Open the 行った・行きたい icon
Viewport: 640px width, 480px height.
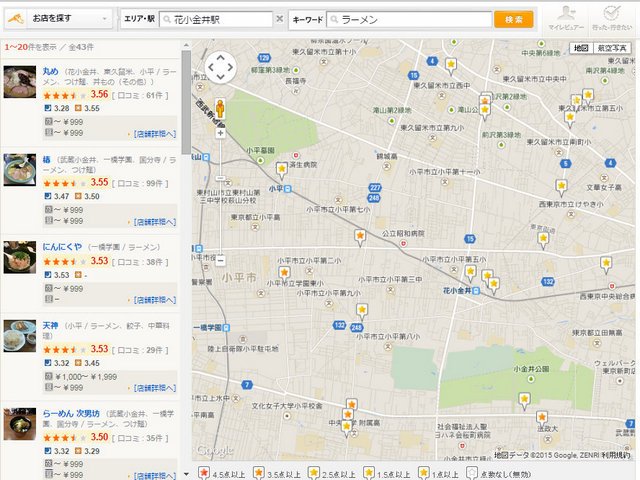(x=612, y=18)
